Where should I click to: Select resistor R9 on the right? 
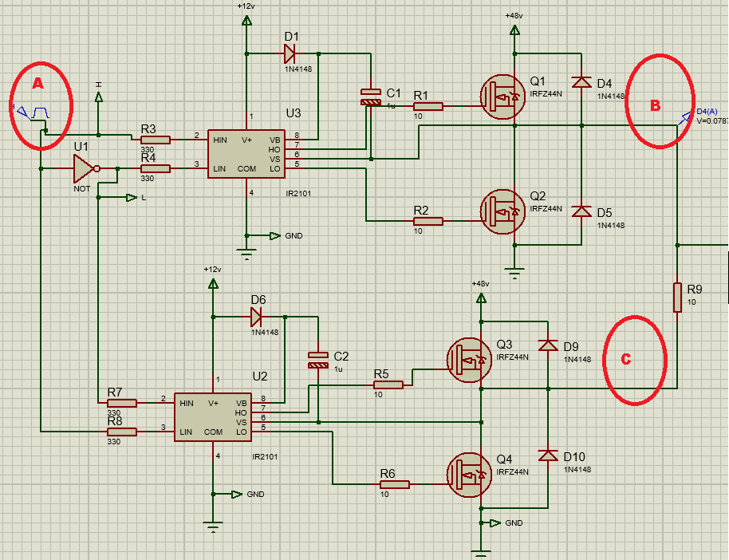tap(676, 297)
